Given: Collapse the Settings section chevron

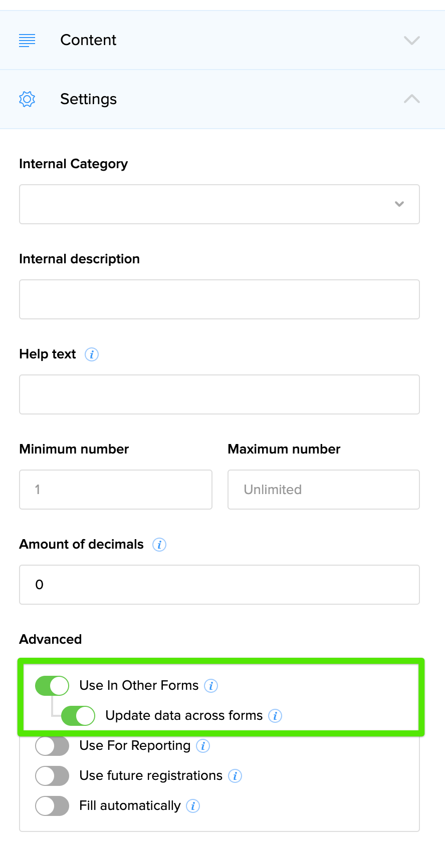Looking at the screenshot, I should pos(412,99).
